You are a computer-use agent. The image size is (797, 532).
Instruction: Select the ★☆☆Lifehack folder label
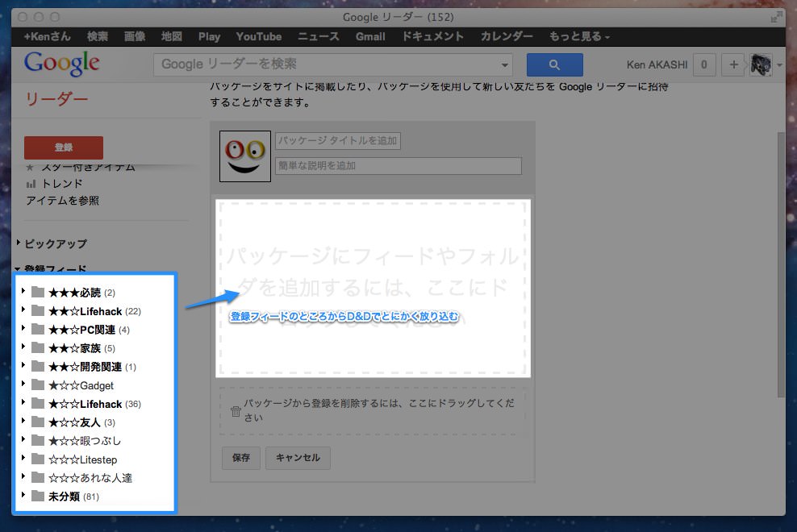point(85,404)
